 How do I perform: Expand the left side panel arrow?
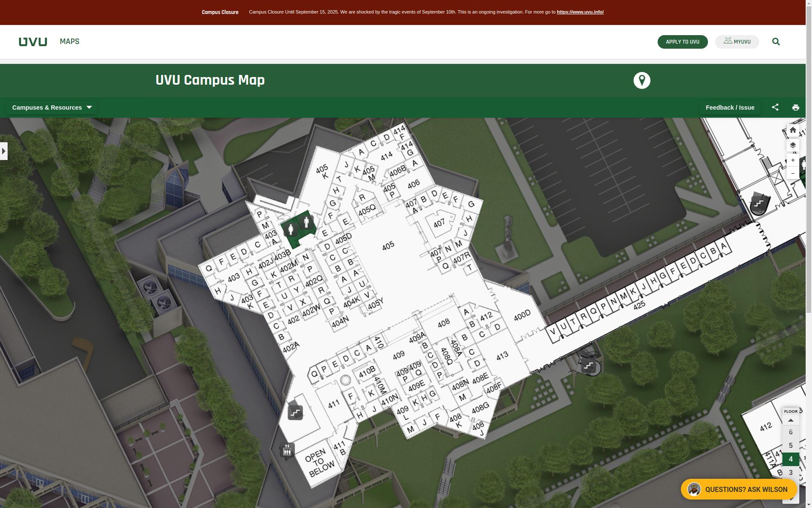click(4, 151)
